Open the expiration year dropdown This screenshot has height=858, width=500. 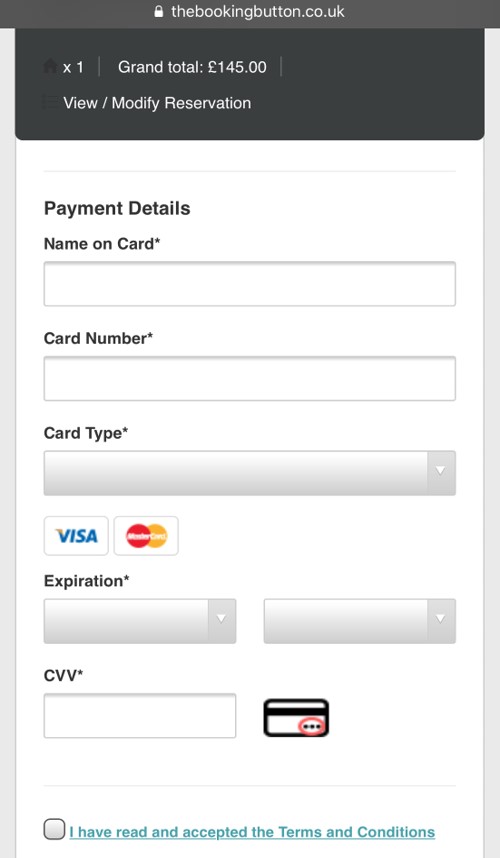[359, 621]
